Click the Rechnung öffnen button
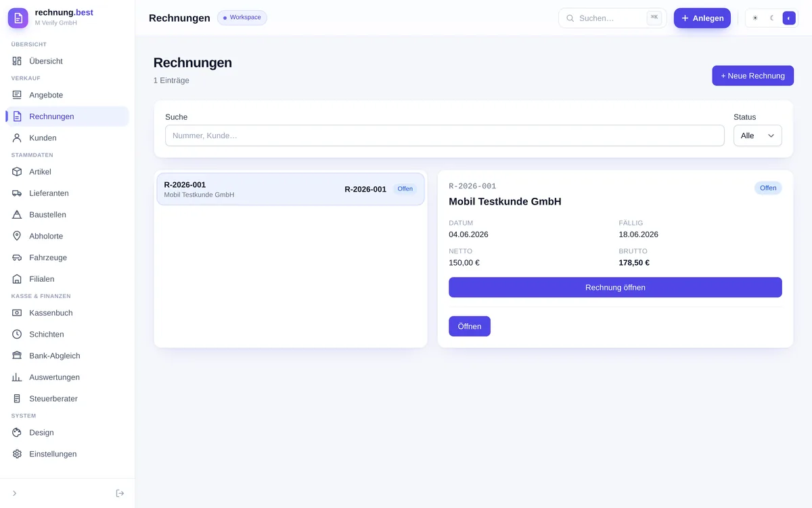812x508 pixels. (615, 287)
